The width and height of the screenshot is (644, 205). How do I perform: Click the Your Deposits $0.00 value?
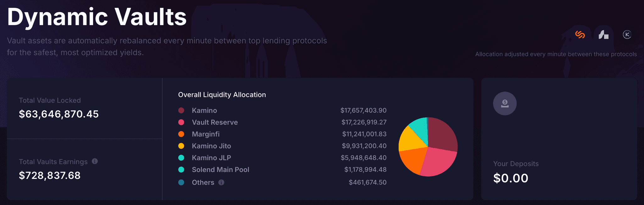pos(511,178)
